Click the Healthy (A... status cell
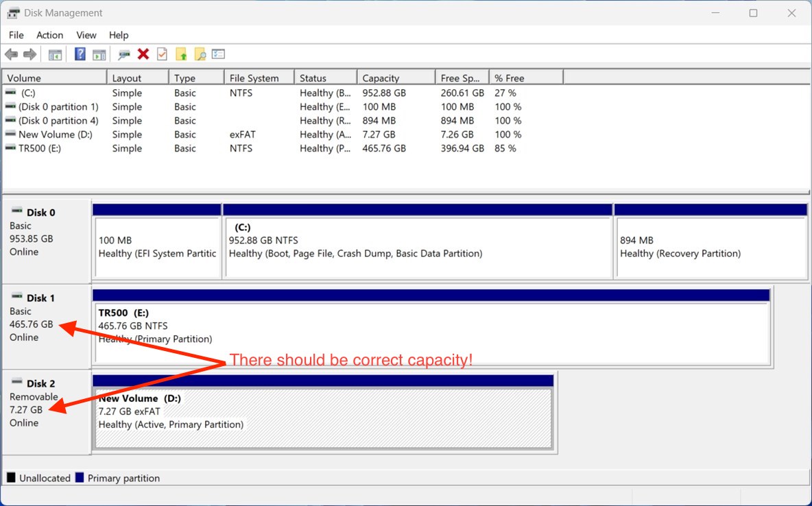This screenshot has width=812, height=506. pyautogui.click(x=325, y=134)
